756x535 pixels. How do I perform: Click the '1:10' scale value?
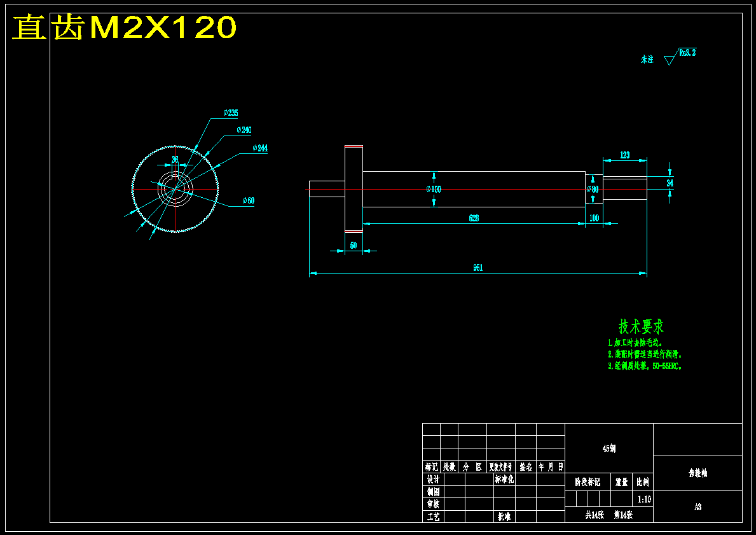[644, 499]
